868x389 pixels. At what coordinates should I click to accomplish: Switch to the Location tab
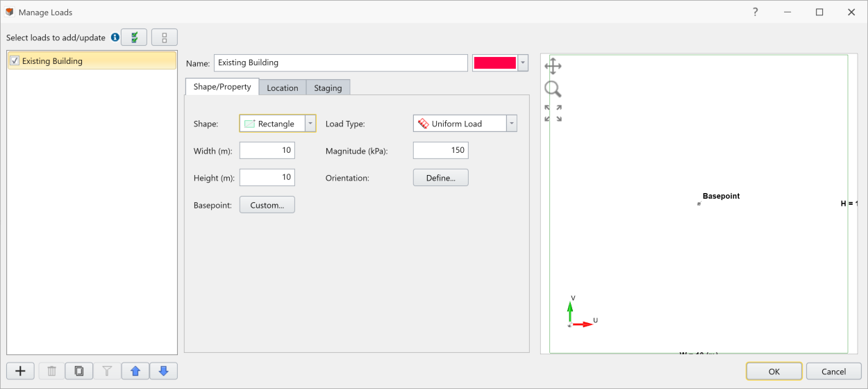283,88
